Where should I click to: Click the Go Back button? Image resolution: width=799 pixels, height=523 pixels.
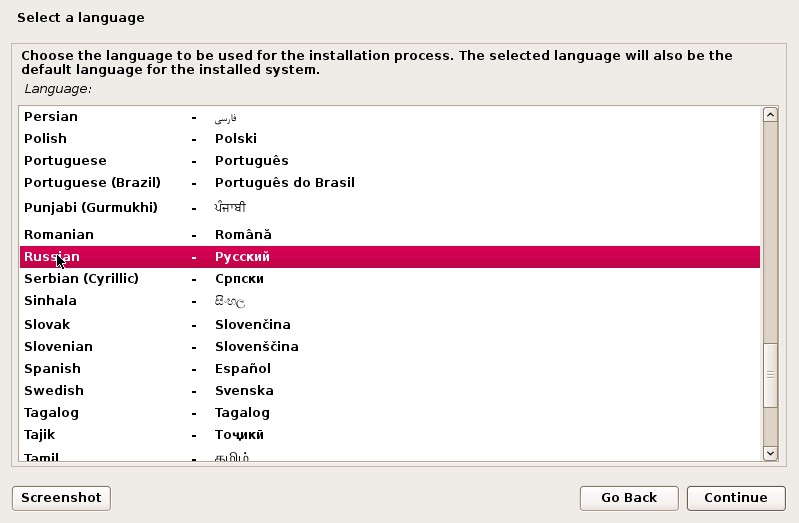point(629,497)
